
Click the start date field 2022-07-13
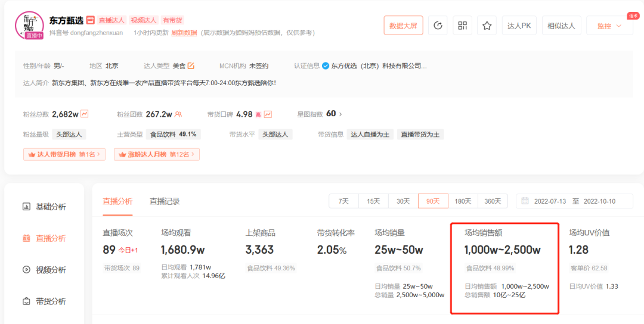[550, 201]
